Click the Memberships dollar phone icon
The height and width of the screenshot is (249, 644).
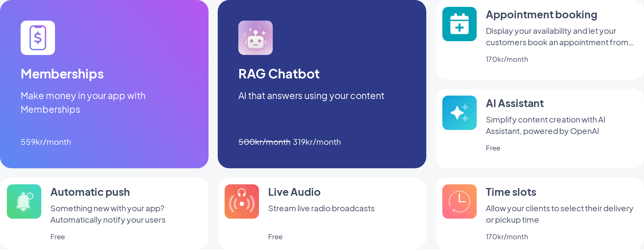(38, 38)
